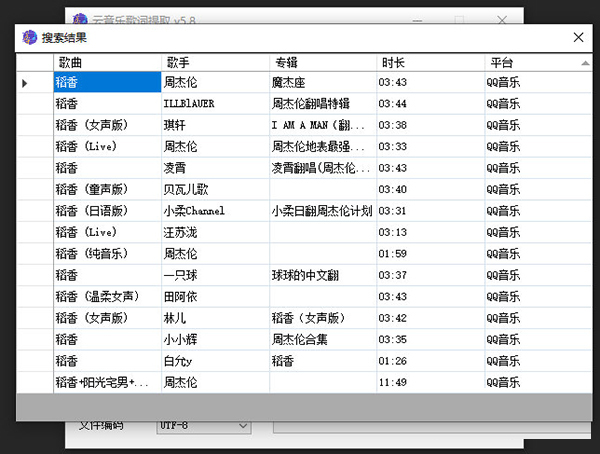This screenshot has height=454, width=600.
Task: Select album cell 周杰伦地表最强...
Action: pyautogui.click(x=323, y=146)
